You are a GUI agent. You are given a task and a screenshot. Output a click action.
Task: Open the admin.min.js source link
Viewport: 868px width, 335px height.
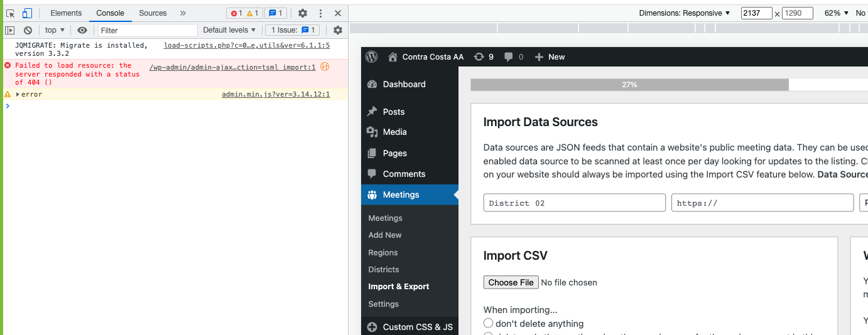point(276,94)
